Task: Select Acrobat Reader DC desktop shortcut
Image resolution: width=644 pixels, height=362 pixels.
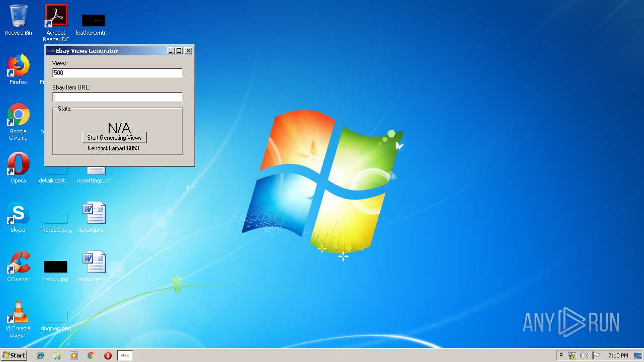Action: [56, 23]
